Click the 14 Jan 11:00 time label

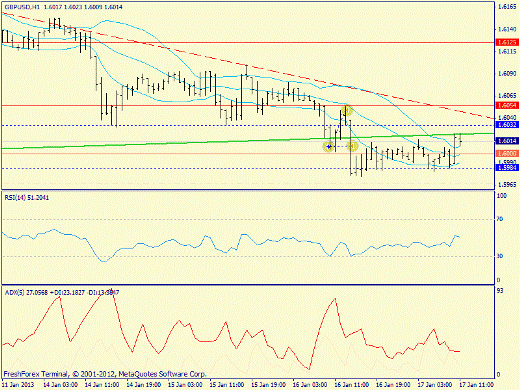coord(102,385)
